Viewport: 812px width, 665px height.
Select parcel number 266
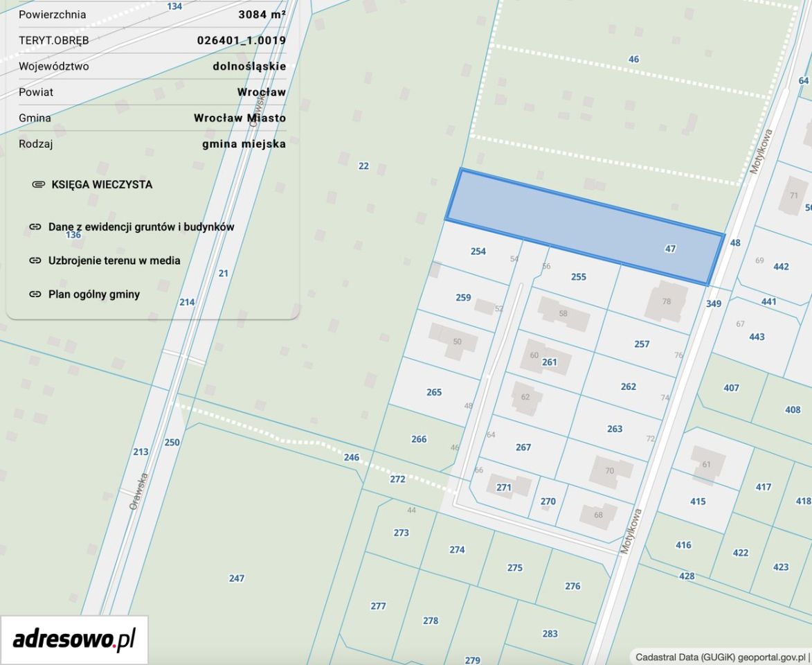point(419,440)
